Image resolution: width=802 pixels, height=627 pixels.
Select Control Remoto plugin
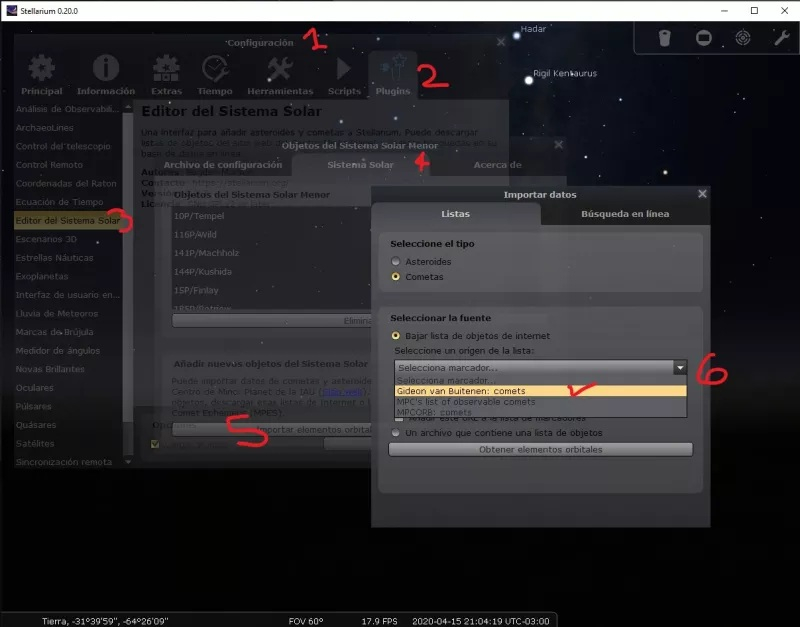click(x=68, y=165)
